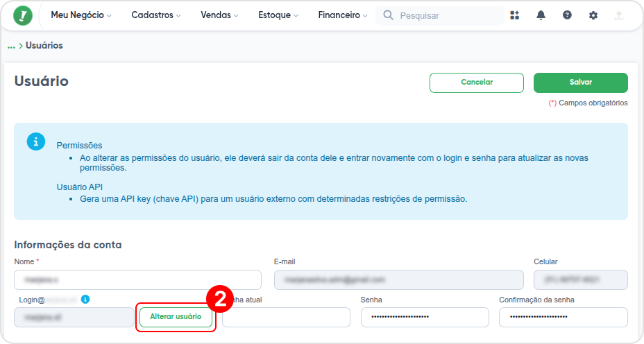
Task: Expand the Vendas menu
Action: [x=219, y=15]
